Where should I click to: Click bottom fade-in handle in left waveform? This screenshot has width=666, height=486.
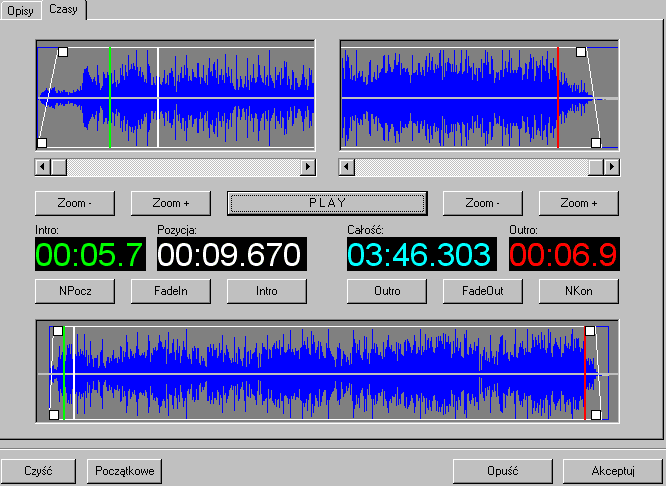coord(42,143)
